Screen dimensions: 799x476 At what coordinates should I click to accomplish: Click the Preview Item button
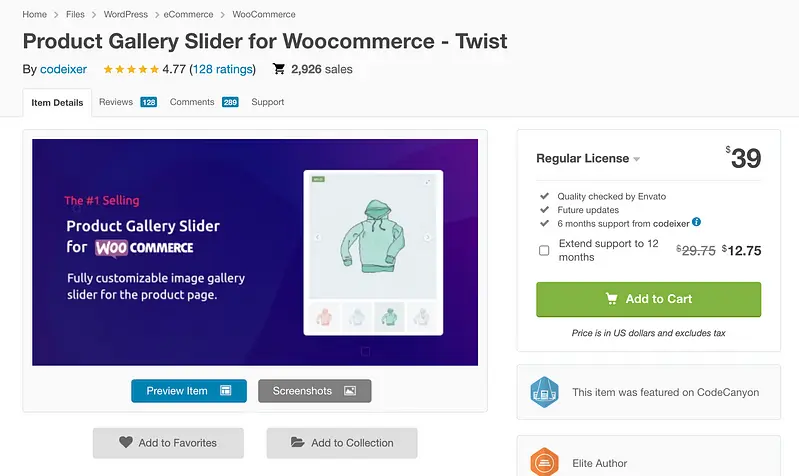coord(188,391)
